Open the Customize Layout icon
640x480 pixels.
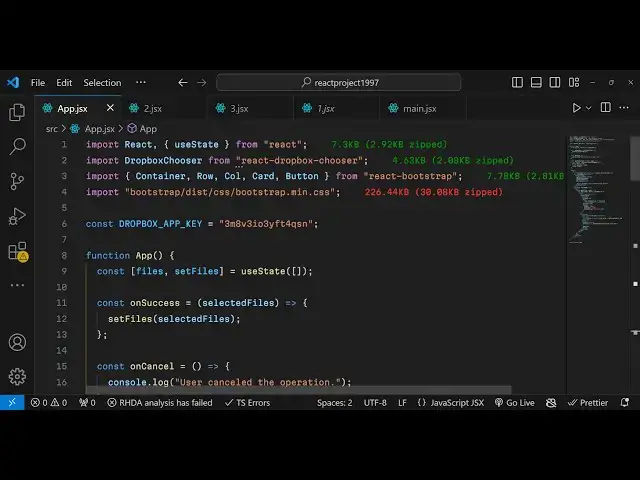click(574, 82)
